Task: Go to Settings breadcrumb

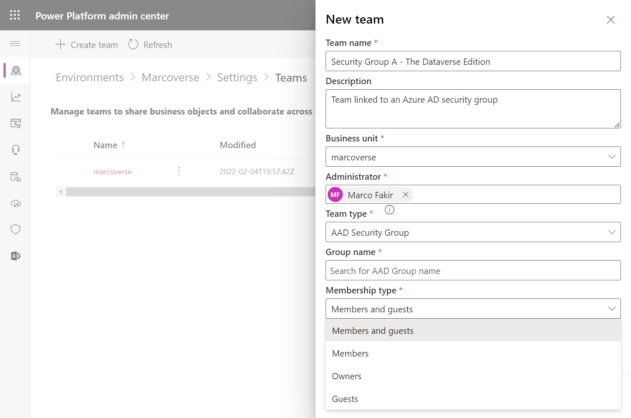Action: click(x=237, y=77)
